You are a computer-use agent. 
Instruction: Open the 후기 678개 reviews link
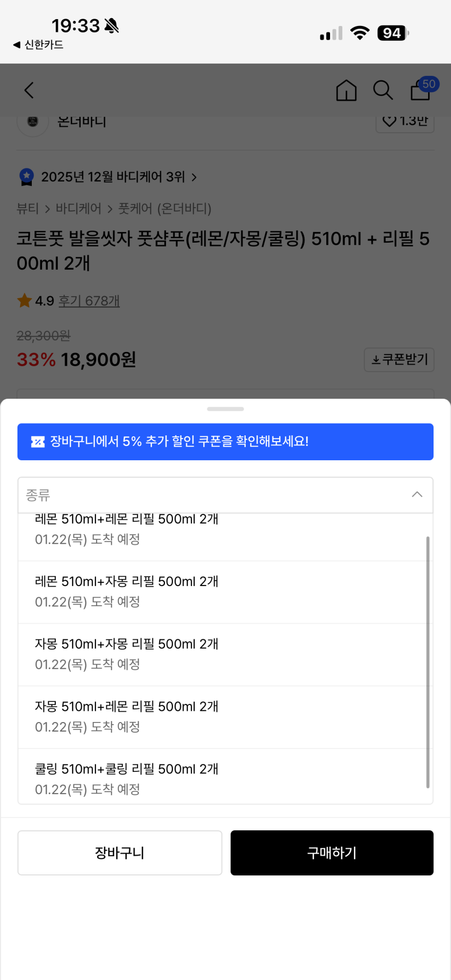click(89, 301)
